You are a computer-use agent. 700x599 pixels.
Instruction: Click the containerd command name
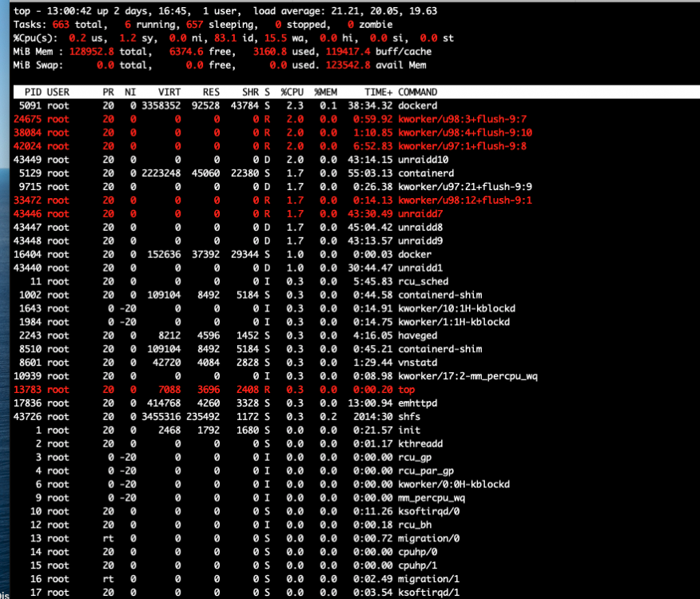(x=426, y=173)
